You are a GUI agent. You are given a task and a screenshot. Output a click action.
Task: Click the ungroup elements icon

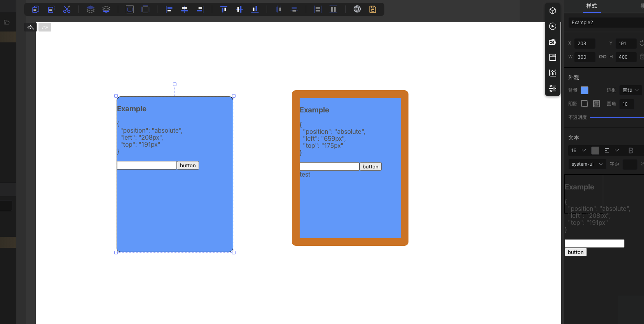click(145, 9)
